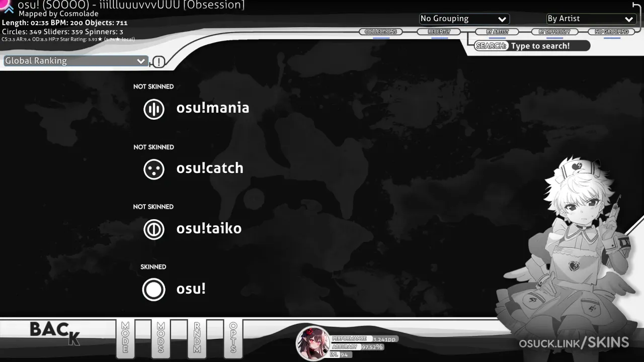Switch to the By Difficulty tab

click(x=554, y=32)
